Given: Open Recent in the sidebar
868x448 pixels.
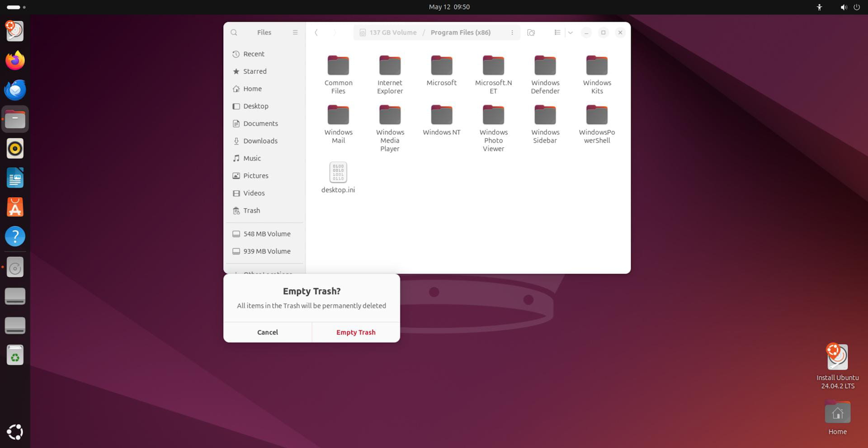Looking at the screenshot, I should [x=264, y=54].
